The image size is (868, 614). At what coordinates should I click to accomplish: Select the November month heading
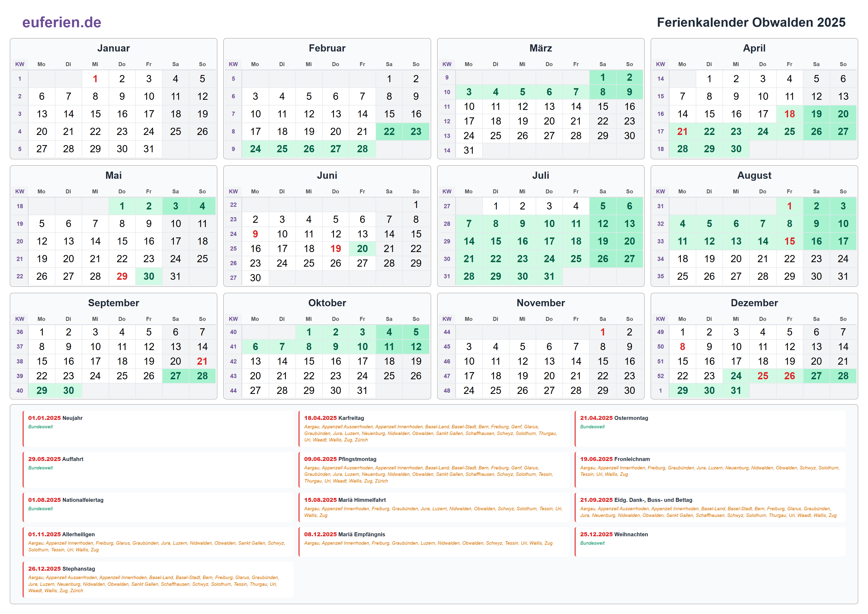click(541, 303)
